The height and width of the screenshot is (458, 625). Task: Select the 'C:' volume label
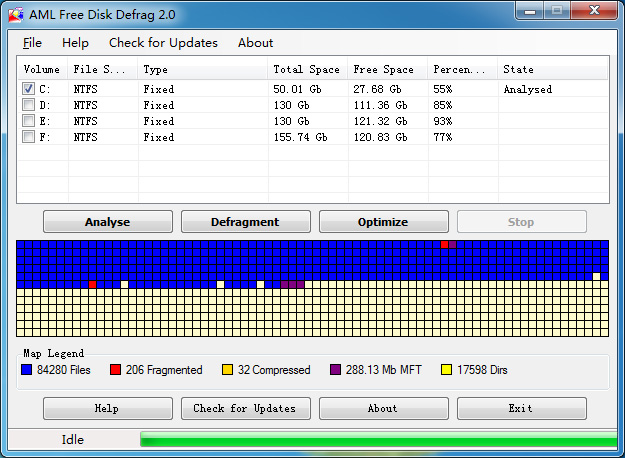pyautogui.click(x=45, y=89)
